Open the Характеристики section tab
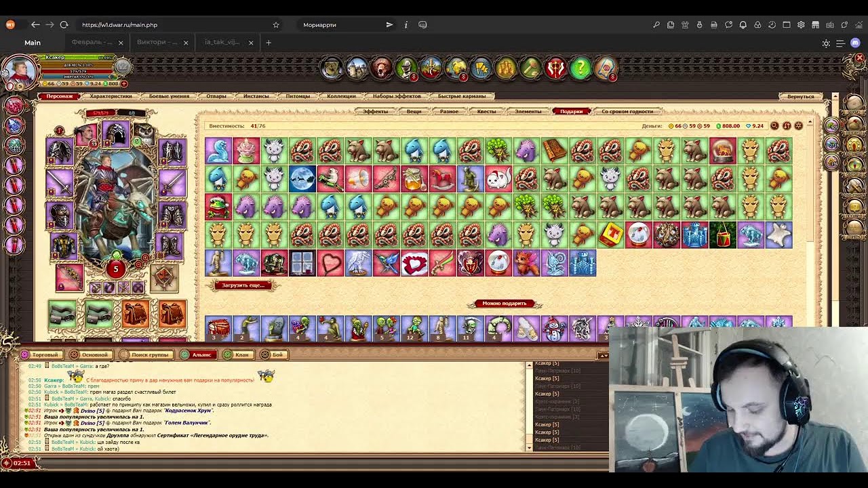This screenshot has width=868, height=488. (x=111, y=96)
